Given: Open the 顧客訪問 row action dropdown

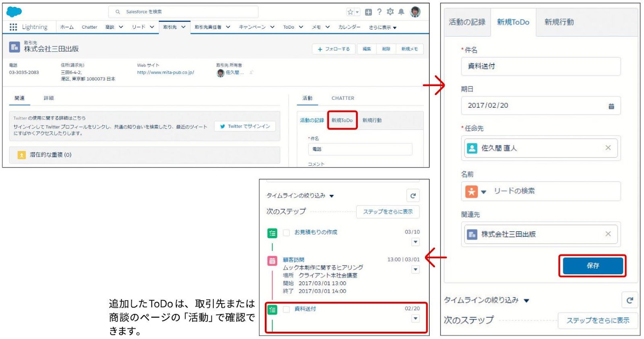Looking at the screenshot, I should click(x=416, y=269).
